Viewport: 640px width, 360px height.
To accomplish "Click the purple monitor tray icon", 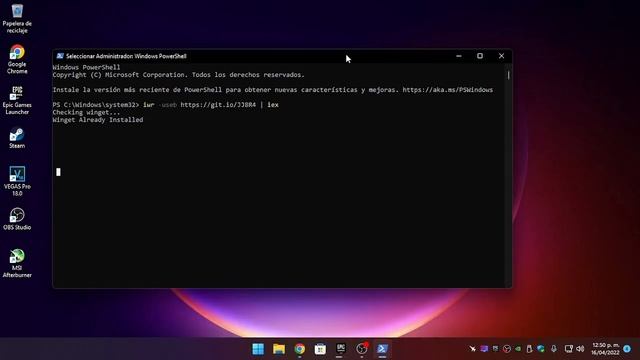I will (484, 349).
